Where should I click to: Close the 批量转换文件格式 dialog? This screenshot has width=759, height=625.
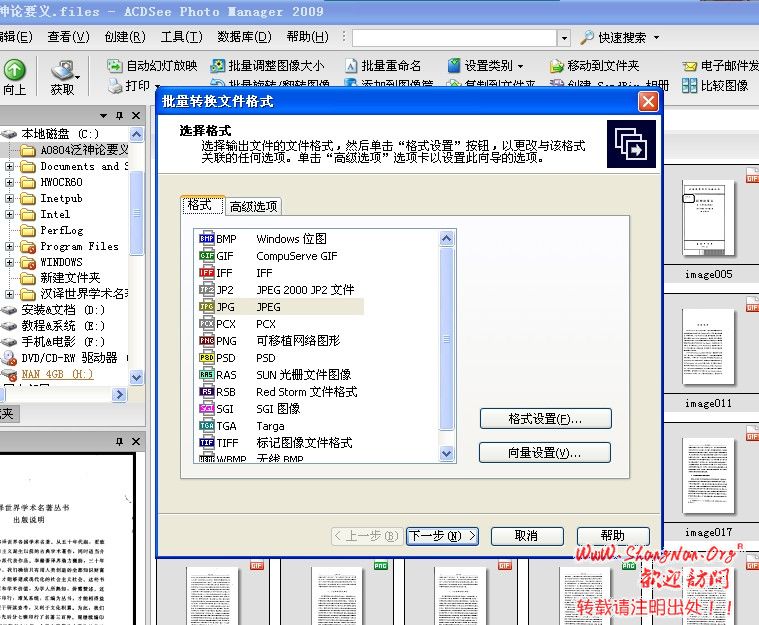(x=648, y=102)
